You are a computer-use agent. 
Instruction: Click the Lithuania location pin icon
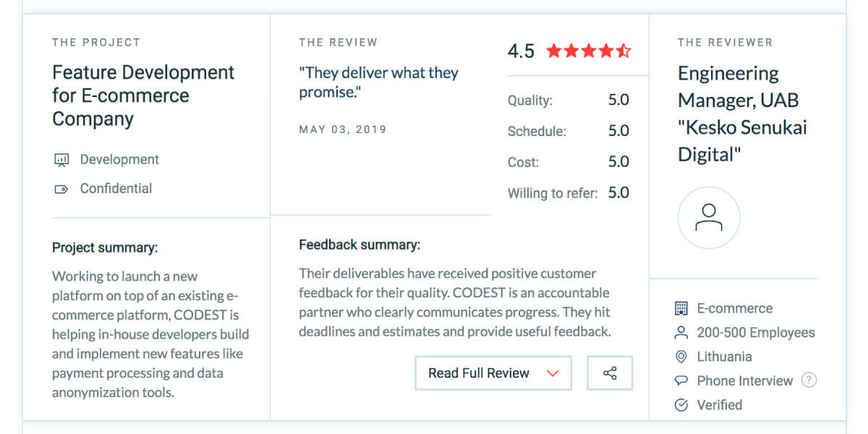click(x=681, y=357)
